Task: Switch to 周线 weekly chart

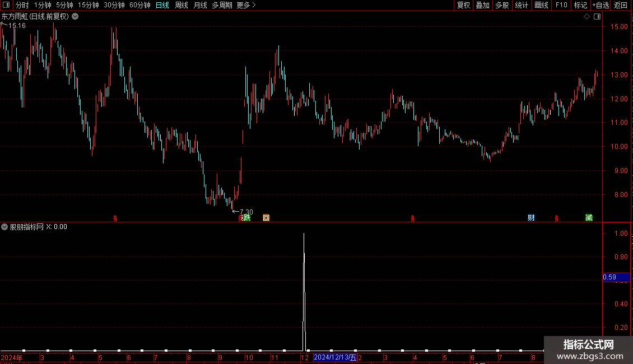Action: 181,5
